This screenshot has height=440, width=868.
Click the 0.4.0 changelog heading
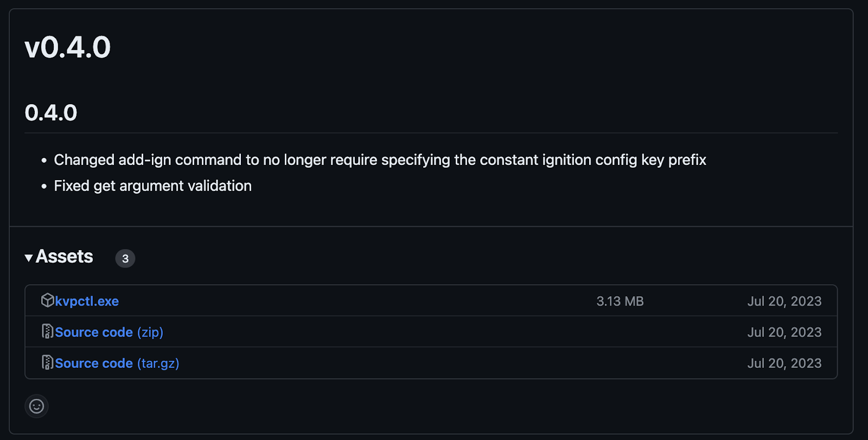click(51, 113)
